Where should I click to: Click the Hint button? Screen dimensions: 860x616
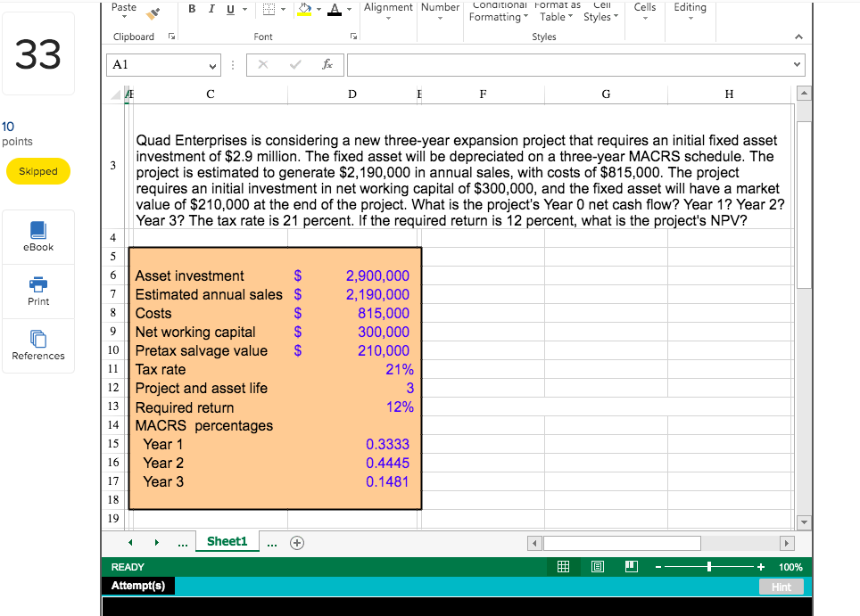pos(781,586)
